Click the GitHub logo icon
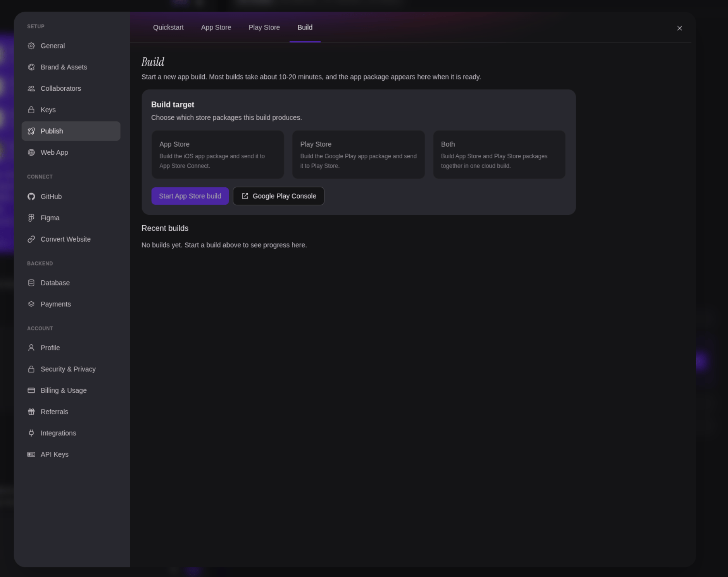 click(x=31, y=197)
